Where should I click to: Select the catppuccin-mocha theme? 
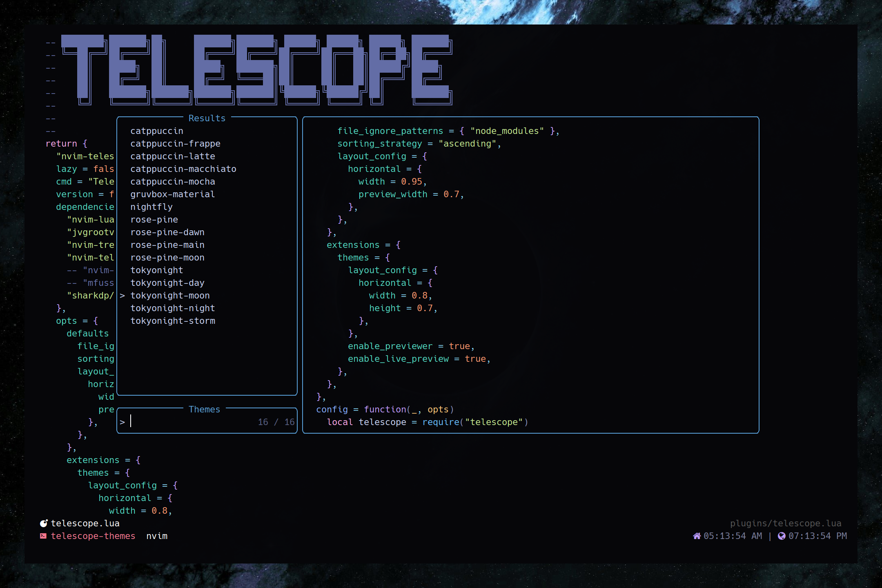click(172, 182)
